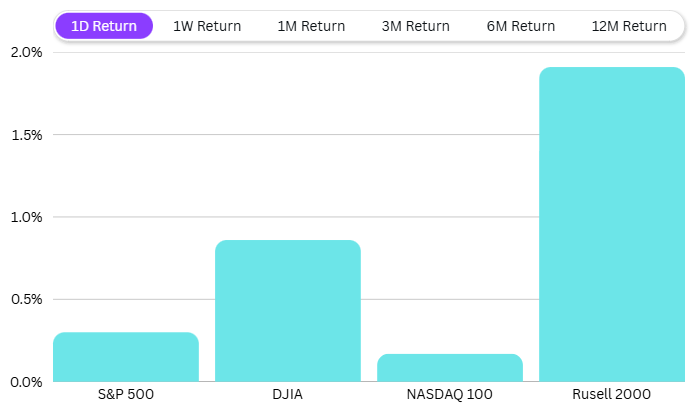Click the S&P 500 bar
Image resolution: width=697 pixels, height=408 pixels.
[x=126, y=357]
